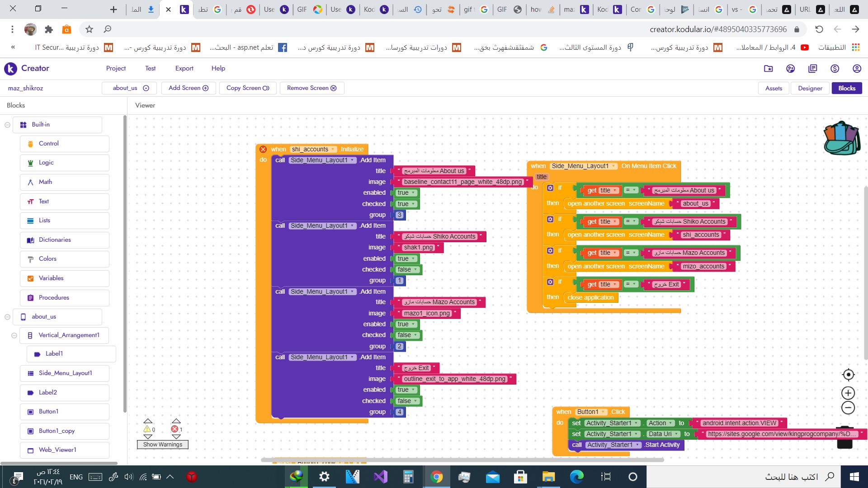Click the Remove Screen button
The image size is (868, 488).
(311, 88)
